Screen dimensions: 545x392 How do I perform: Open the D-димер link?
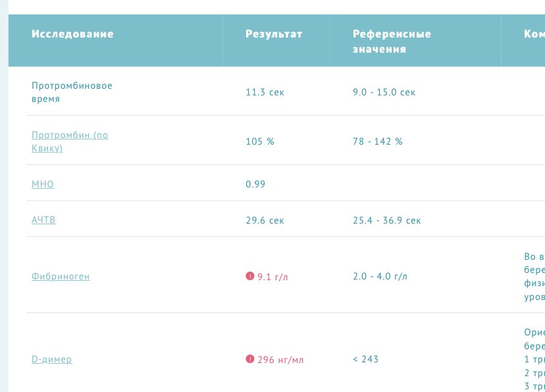[x=52, y=359]
